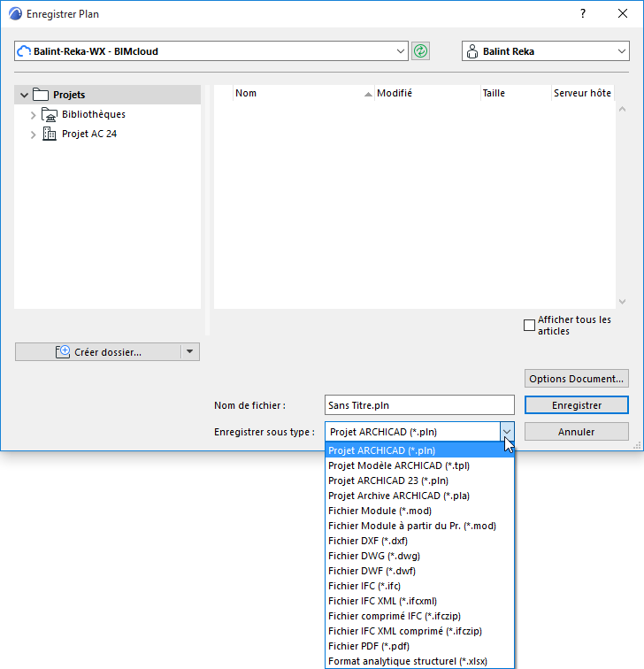Click the Bibliothèques library folder icon
The height and width of the screenshot is (669, 644).
pos(50,114)
